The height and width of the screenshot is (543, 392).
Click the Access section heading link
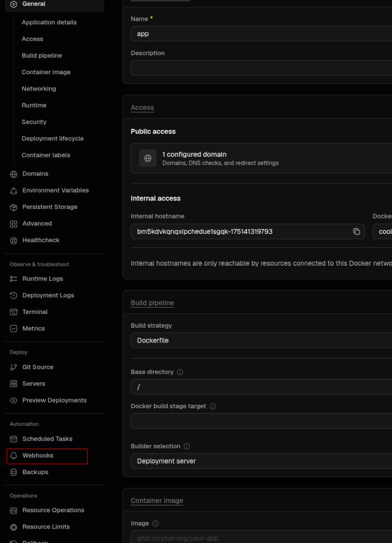142,108
